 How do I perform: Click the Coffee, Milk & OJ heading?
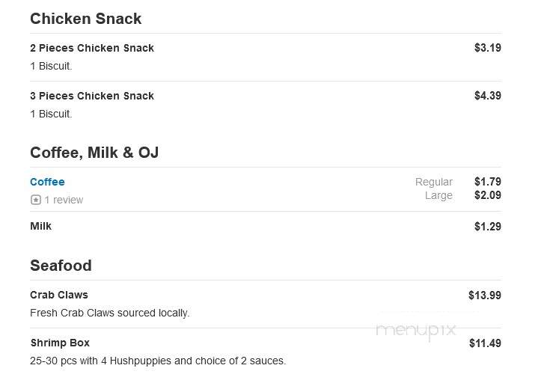click(94, 153)
